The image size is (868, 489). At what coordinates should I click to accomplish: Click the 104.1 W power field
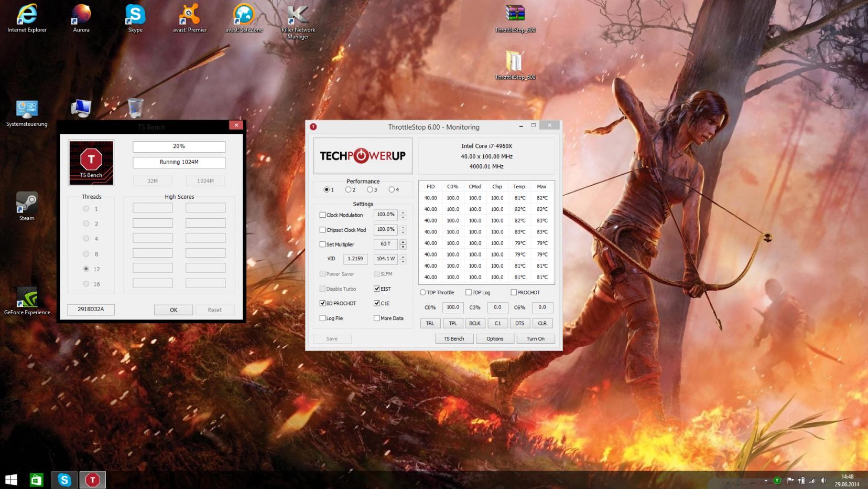click(x=386, y=259)
